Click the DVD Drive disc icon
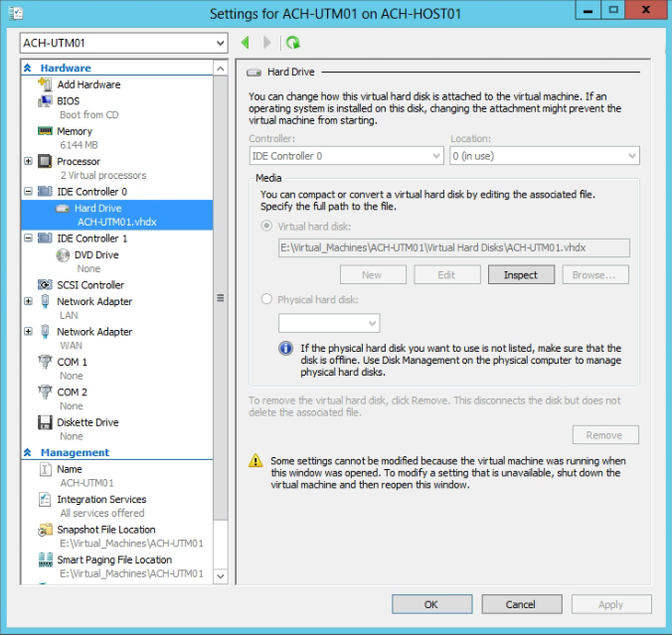 [63, 255]
